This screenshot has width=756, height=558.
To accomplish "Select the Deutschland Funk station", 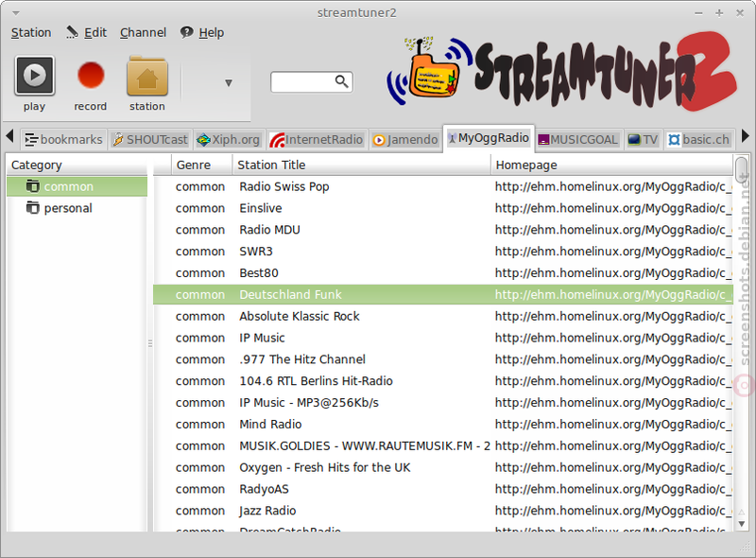I will (443, 294).
